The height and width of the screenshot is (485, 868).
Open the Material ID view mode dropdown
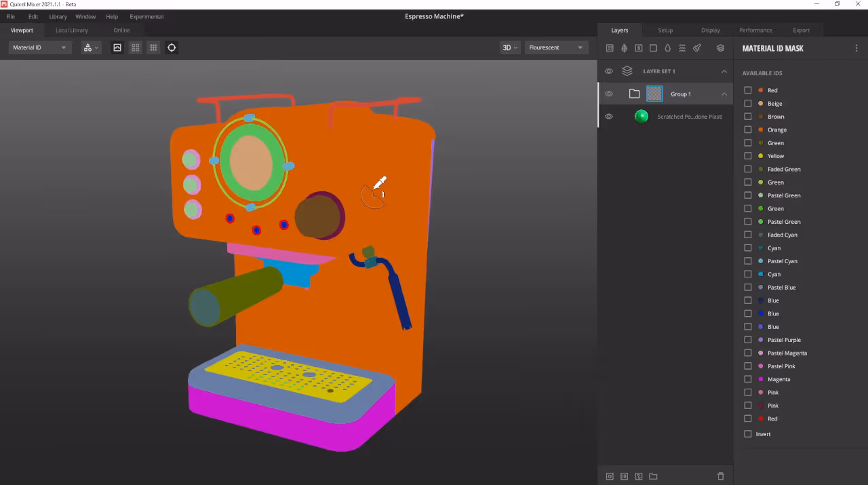click(39, 47)
